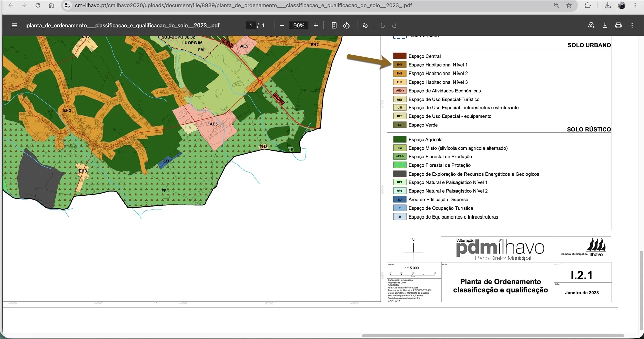Show browser downloads
This screenshot has width=644, height=339.
[x=608, y=5]
